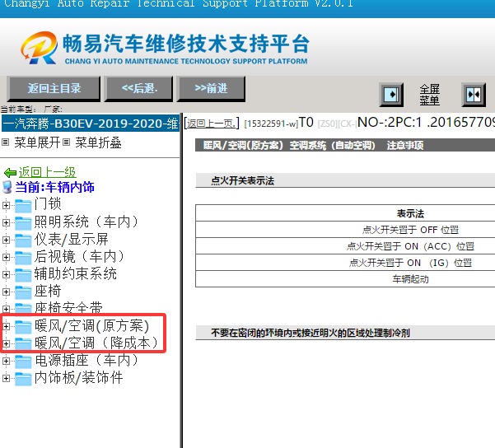
Task: Open the 内饰板/装饰件 tree item
Action: pyautogui.click(x=78, y=378)
